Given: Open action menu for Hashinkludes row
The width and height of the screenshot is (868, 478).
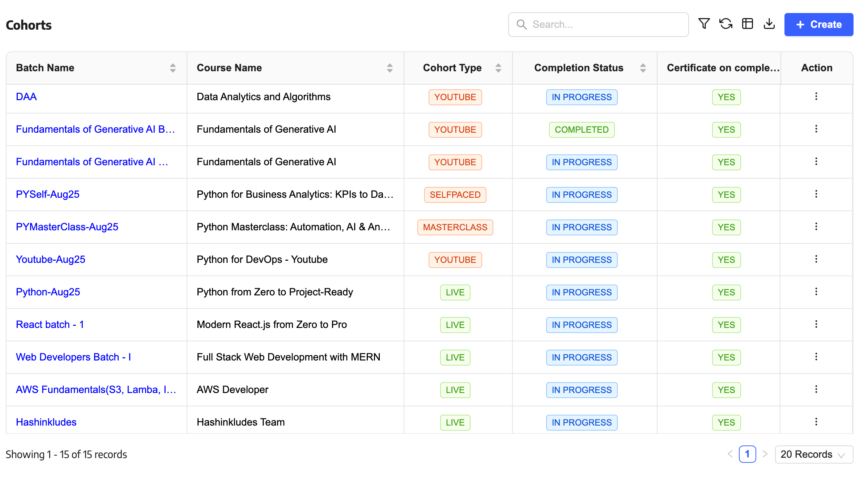Looking at the screenshot, I should click(x=816, y=422).
